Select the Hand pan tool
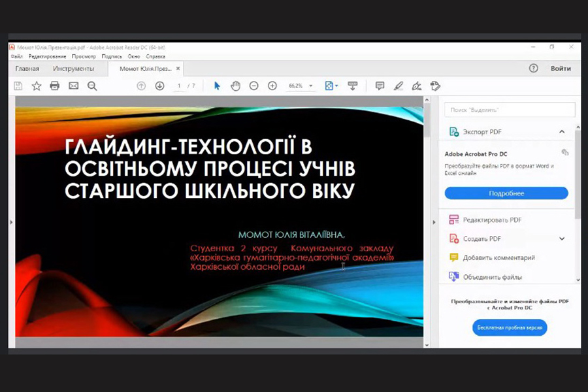This screenshot has width=588, height=392. point(235,86)
